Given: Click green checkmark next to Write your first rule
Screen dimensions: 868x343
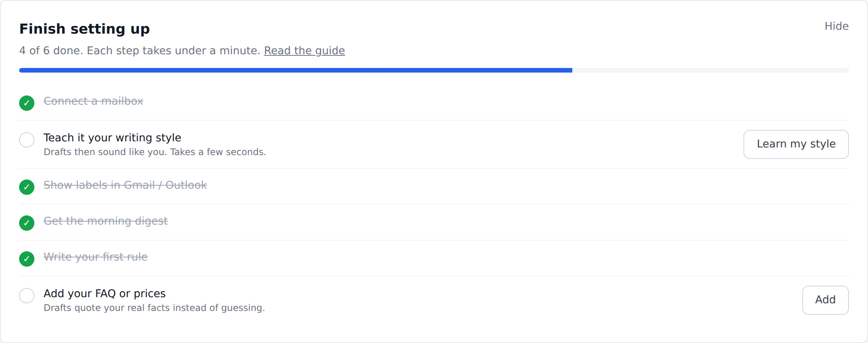Looking at the screenshot, I should pyautogui.click(x=27, y=259).
